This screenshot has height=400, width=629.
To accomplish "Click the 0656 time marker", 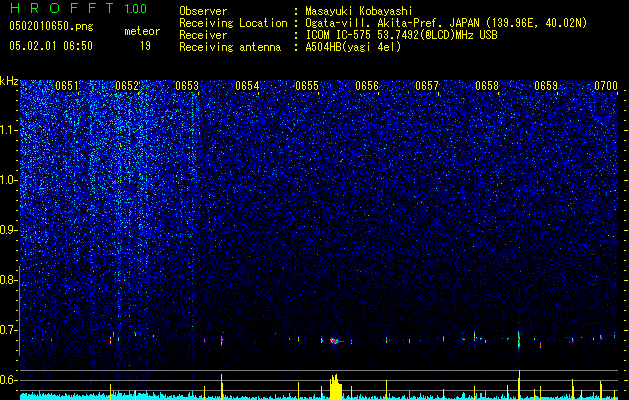I will coord(367,86).
